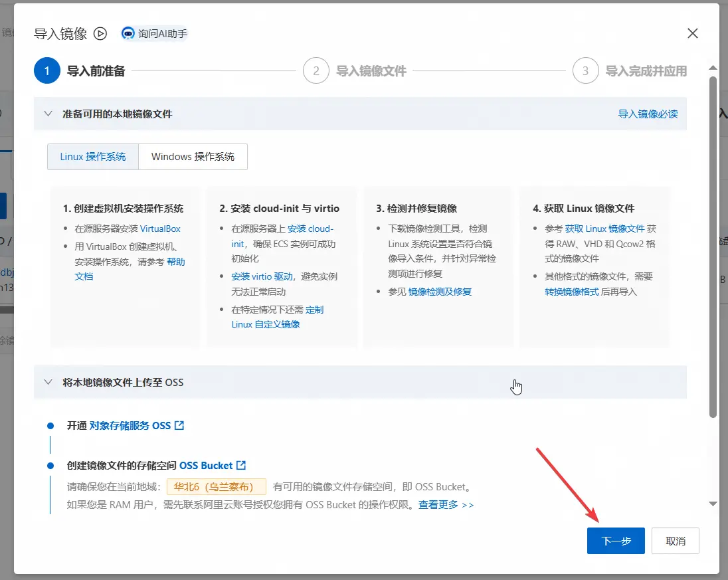
Task: Select the Linux 操作系统 tab
Action: [x=93, y=157]
